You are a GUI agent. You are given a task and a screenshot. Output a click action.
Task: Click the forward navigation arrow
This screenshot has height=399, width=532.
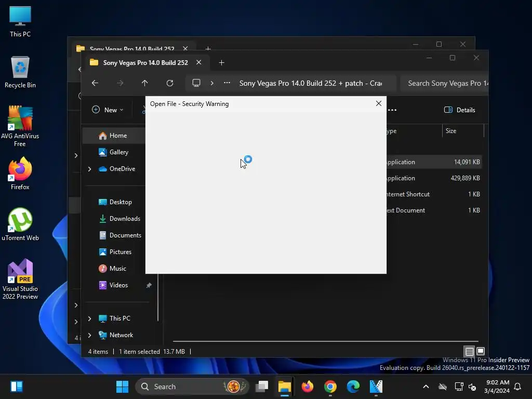pyautogui.click(x=120, y=83)
